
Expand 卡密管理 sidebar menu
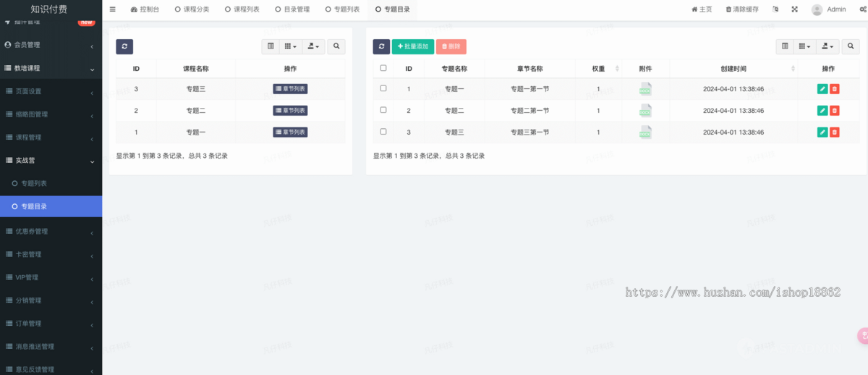pos(51,255)
